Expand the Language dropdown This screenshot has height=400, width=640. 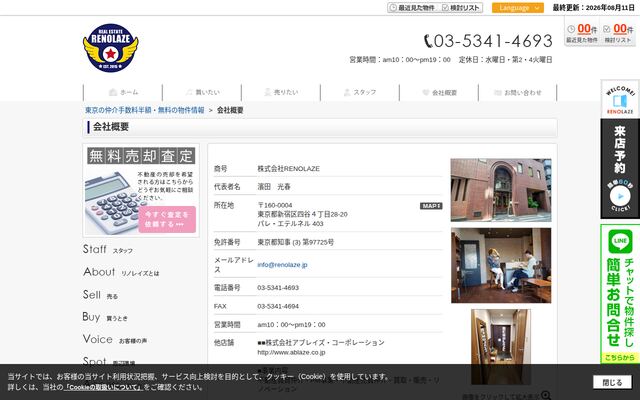pyautogui.click(x=518, y=8)
